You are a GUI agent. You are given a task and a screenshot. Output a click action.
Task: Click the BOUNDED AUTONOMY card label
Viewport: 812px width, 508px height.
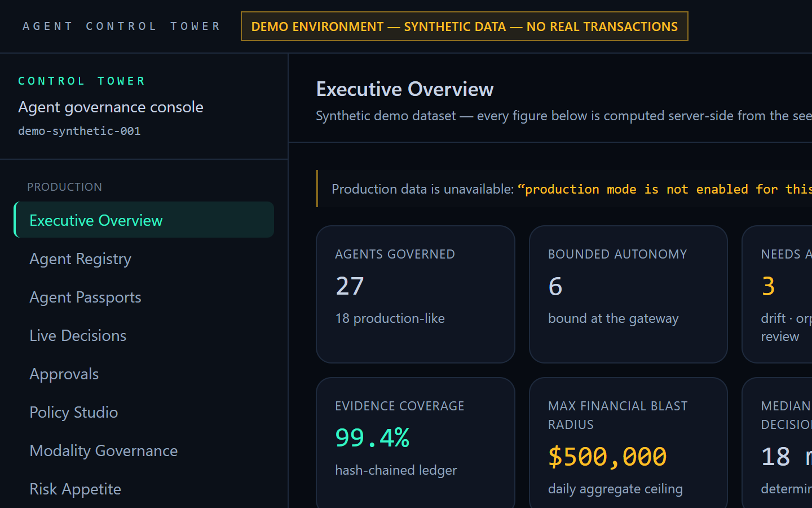click(x=617, y=254)
